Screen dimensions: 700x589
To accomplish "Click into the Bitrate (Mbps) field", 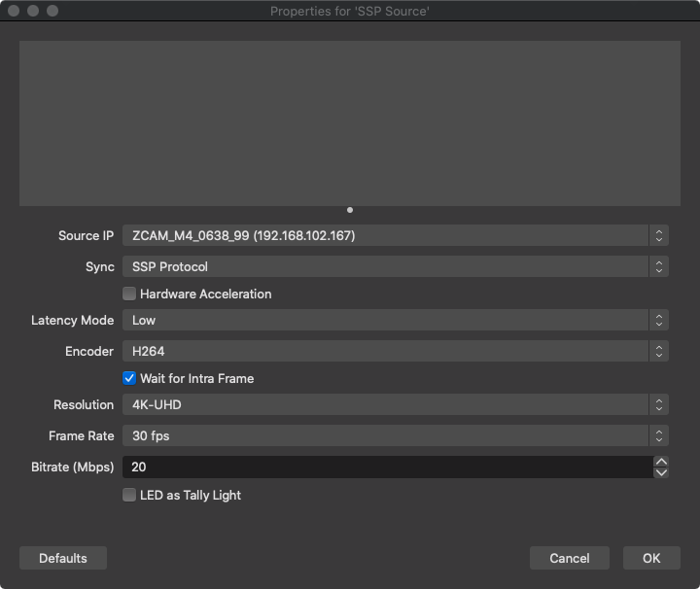I will (387, 467).
